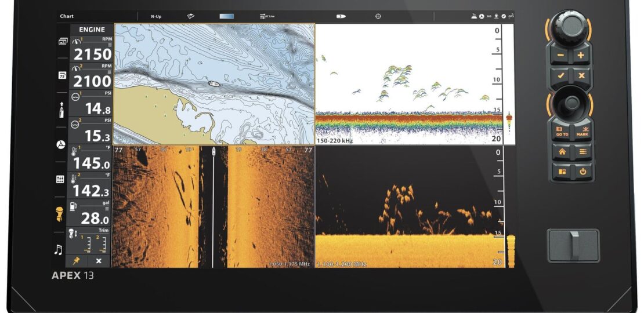Push the pane layout key

(x=562, y=172)
